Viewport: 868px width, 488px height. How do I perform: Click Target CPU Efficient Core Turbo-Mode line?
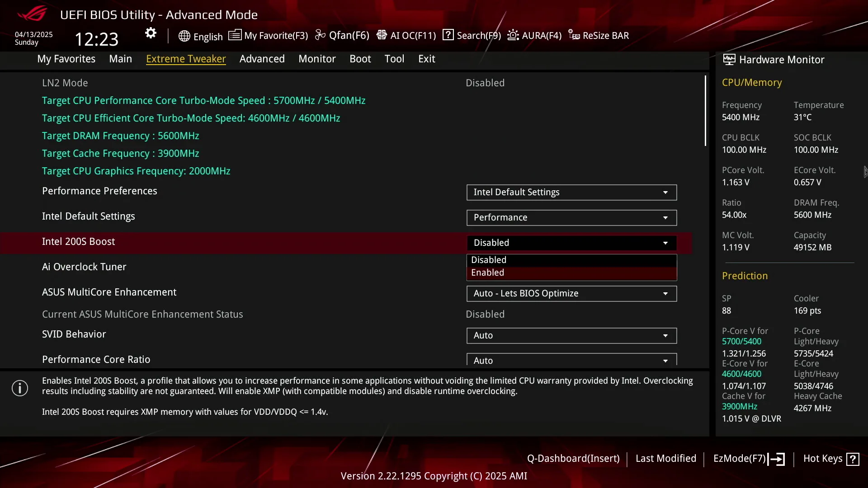tap(191, 118)
